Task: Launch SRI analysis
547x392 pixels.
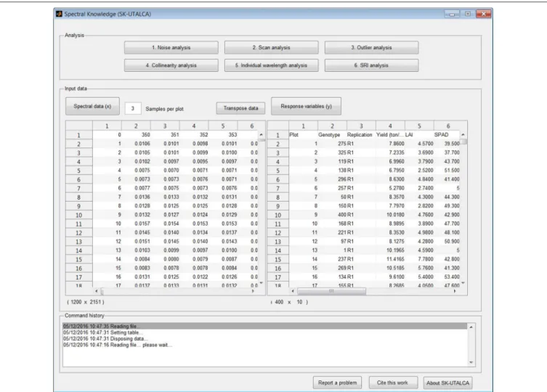Action: click(x=371, y=65)
